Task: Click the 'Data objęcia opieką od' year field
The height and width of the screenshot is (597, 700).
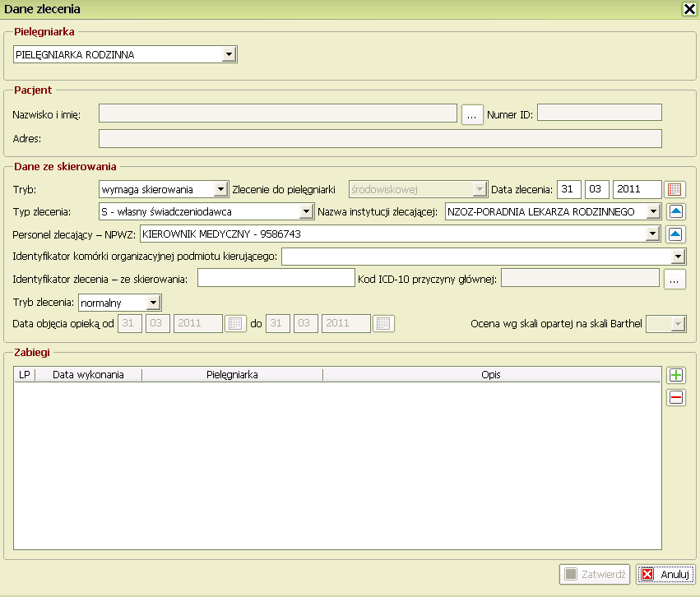Action: (x=197, y=323)
